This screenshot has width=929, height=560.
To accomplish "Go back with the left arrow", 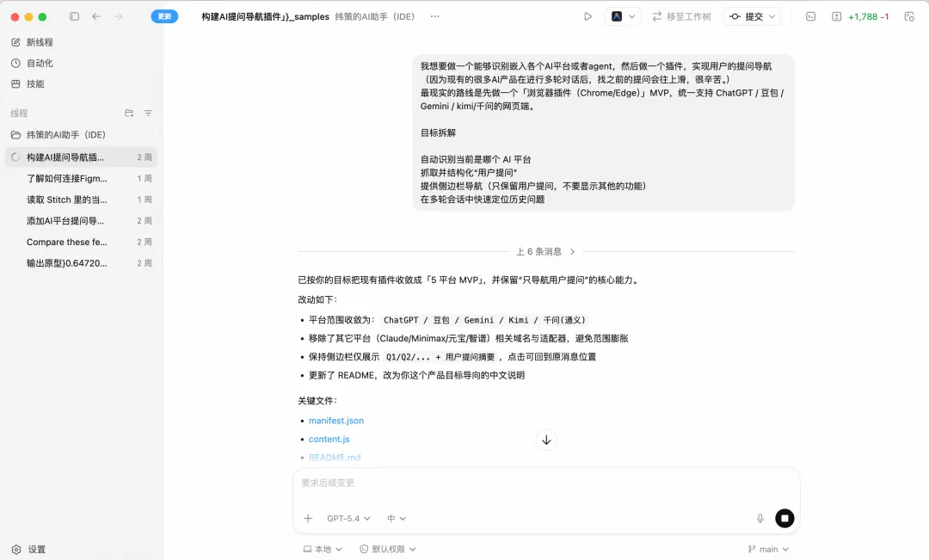I will point(96,16).
